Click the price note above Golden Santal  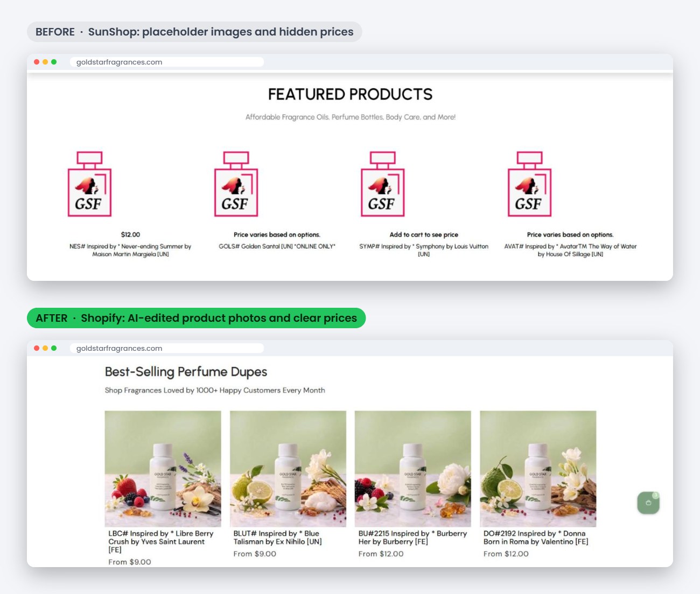(x=277, y=235)
